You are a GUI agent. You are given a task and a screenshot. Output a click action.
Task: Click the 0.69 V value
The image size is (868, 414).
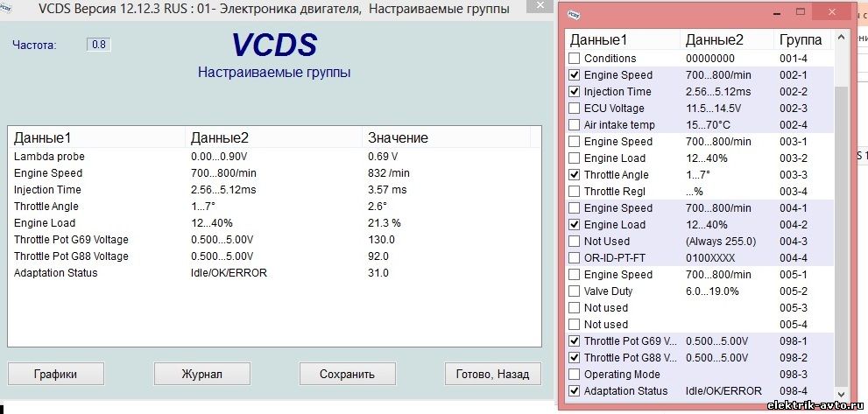point(383,157)
